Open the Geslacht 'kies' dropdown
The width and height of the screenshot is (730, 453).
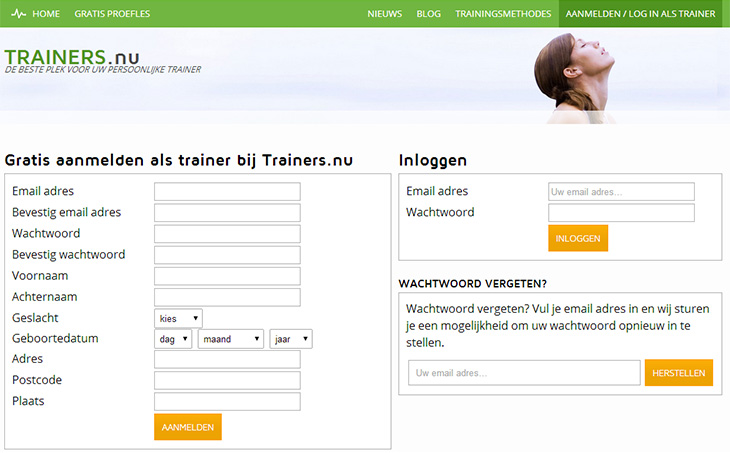[178, 318]
